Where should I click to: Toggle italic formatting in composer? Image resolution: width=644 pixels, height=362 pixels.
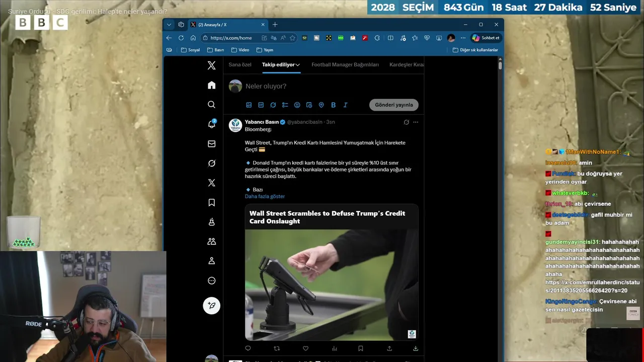345,105
